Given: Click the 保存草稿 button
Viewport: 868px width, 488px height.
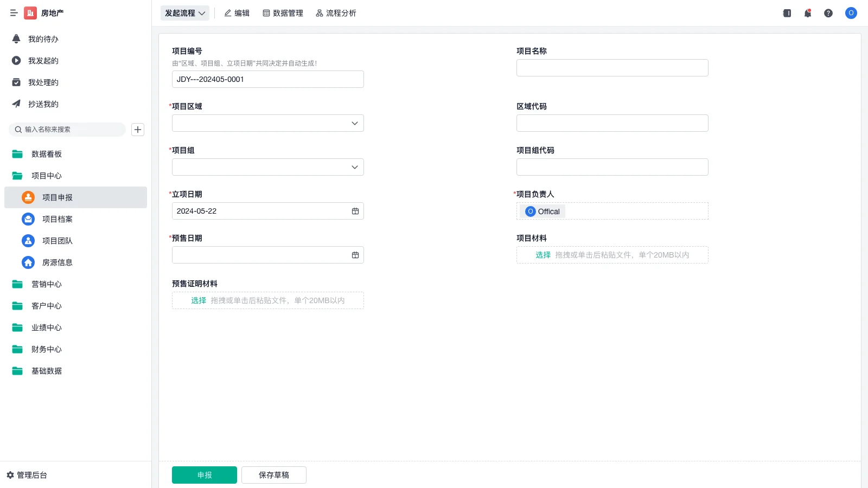Looking at the screenshot, I should (x=274, y=475).
